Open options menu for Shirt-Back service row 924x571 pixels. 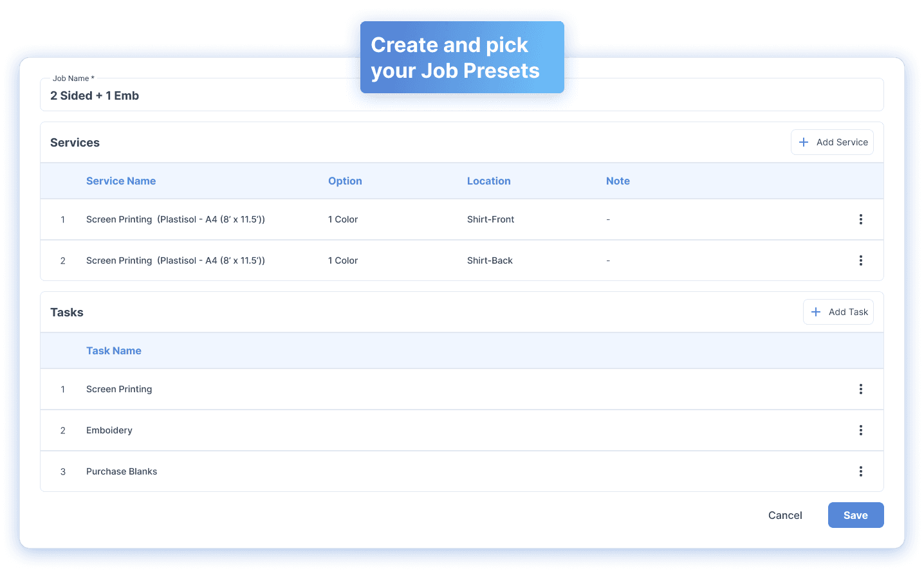coord(860,260)
